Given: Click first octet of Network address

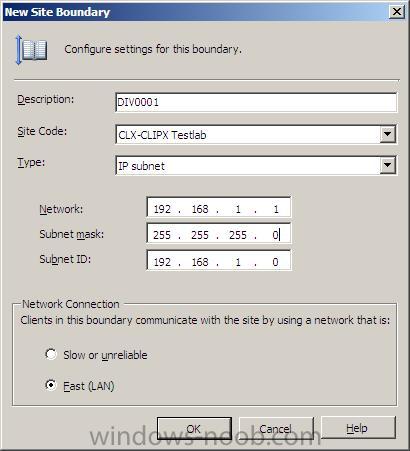Looking at the screenshot, I should tap(162, 209).
